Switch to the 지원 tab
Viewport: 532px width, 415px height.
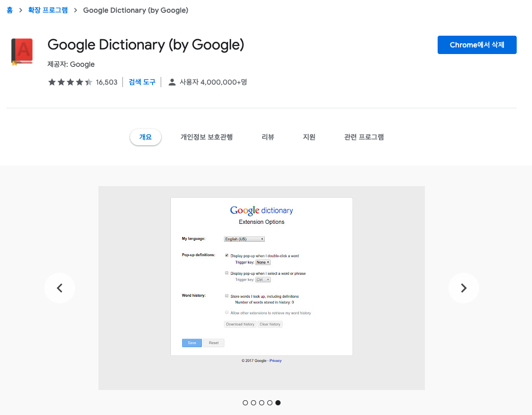(309, 137)
